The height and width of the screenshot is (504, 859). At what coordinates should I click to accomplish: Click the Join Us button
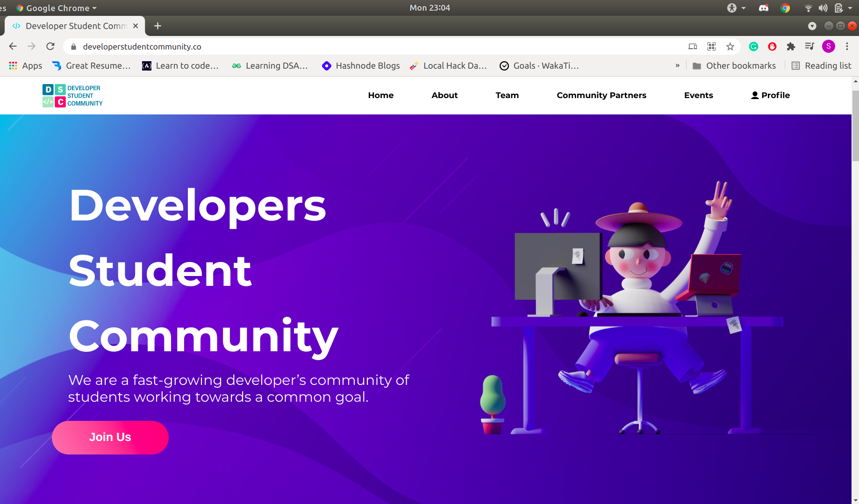click(110, 437)
